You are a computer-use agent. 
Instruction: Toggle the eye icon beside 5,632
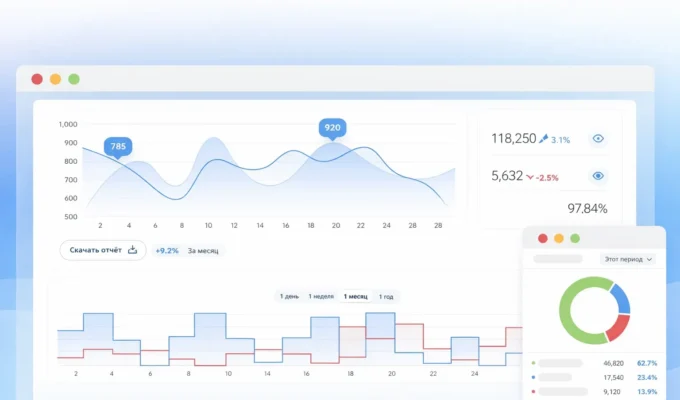(x=598, y=176)
